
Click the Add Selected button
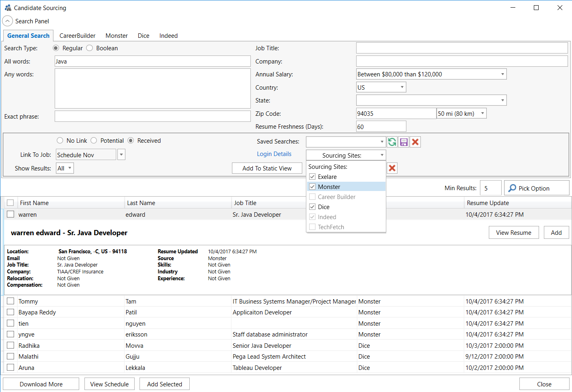pos(164,384)
